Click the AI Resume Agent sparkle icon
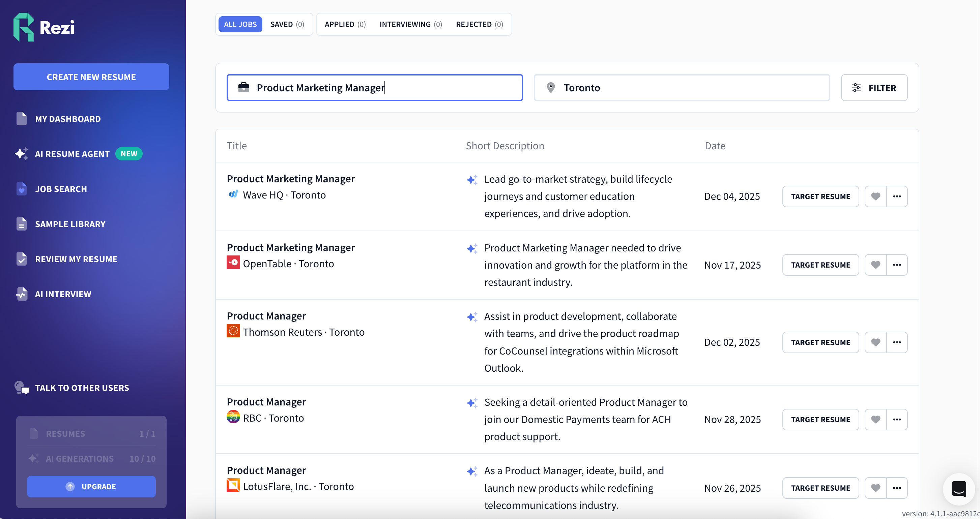 point(21,154)
